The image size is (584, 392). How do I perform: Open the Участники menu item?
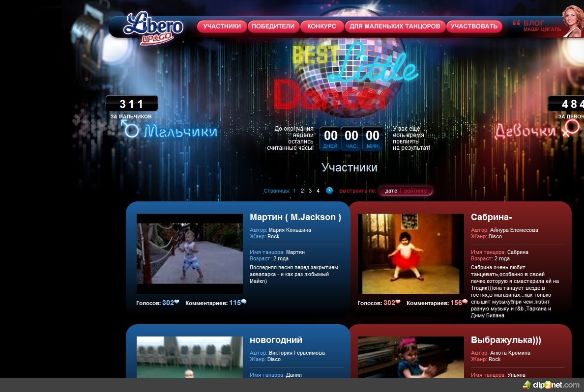click(x=222, y=26)
